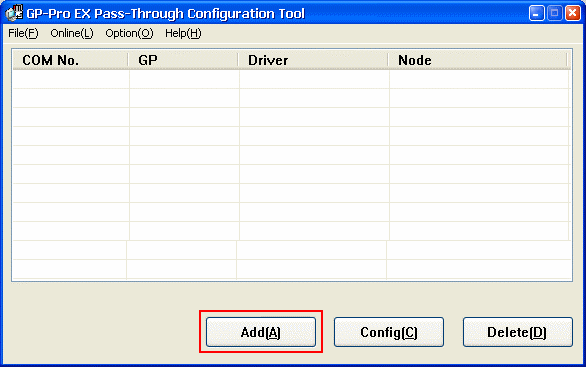Screen dimensions: 586x367
Task: Open the Online(L) menu
Action: (72, 33)
